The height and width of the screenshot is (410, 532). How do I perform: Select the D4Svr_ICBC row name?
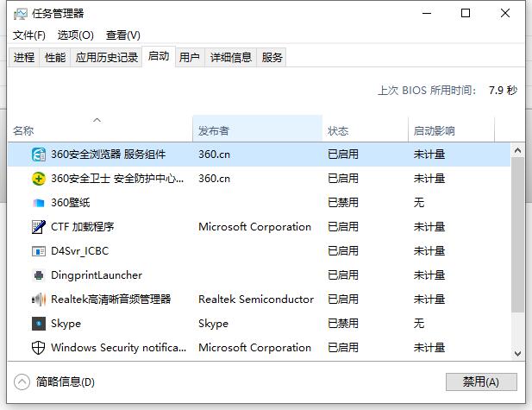(x=79, y=251)
